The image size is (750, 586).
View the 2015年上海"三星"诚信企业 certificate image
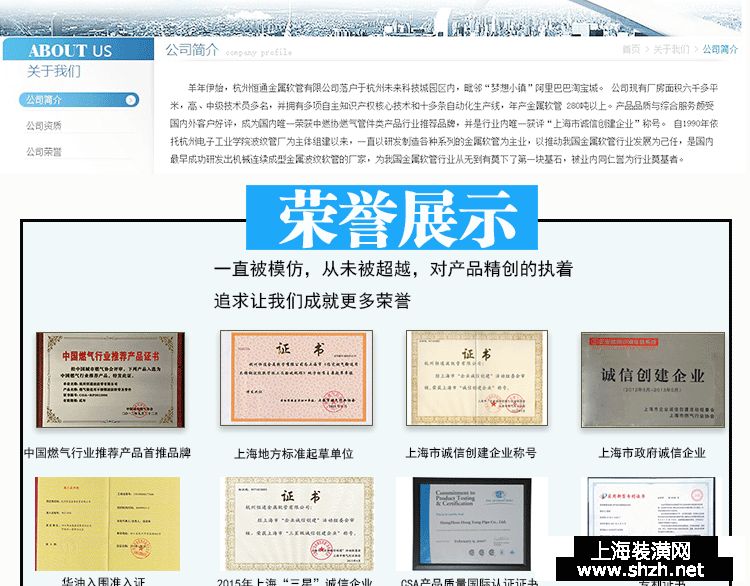[x=293, y=524]
